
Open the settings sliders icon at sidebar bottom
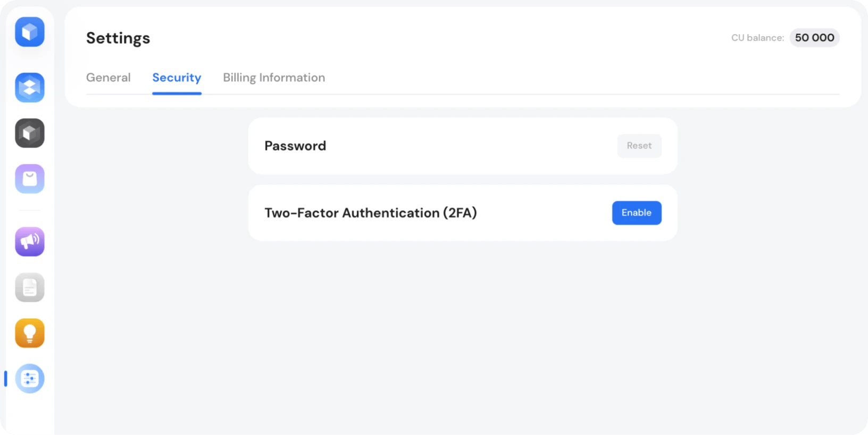point(29,379)
